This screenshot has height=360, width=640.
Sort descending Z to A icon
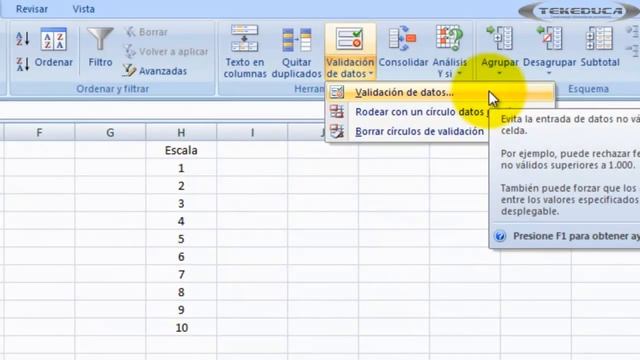coord(22,64)
